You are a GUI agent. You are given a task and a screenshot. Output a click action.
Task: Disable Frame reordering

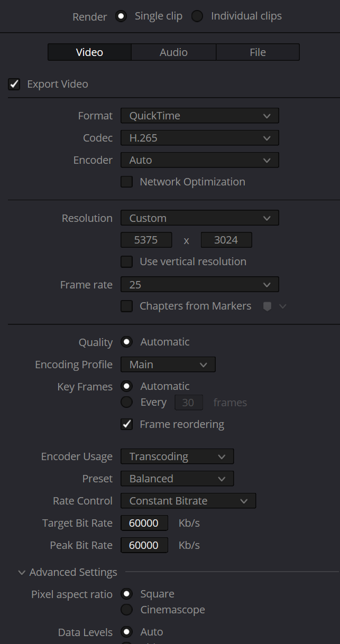click(127, 424)
